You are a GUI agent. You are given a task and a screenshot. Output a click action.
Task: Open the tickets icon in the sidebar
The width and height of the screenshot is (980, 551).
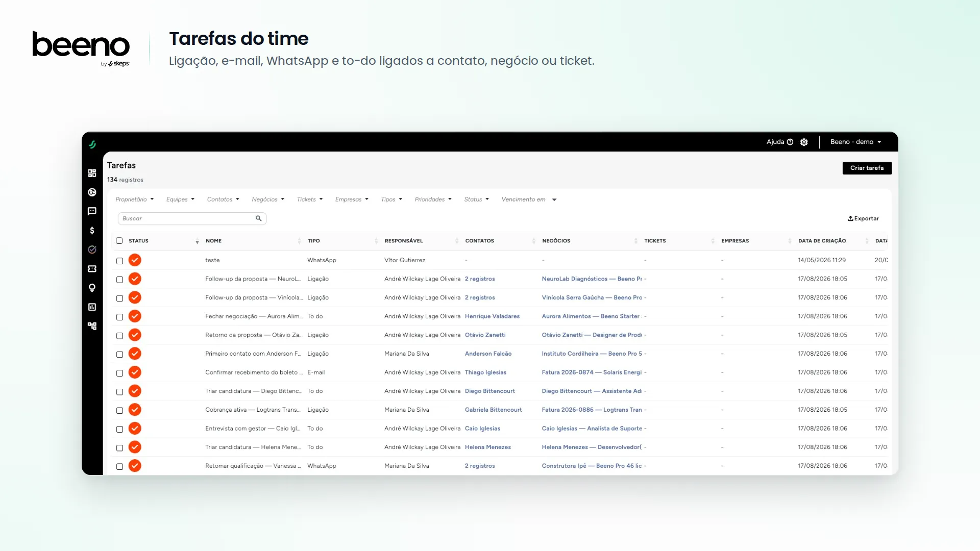92,269
